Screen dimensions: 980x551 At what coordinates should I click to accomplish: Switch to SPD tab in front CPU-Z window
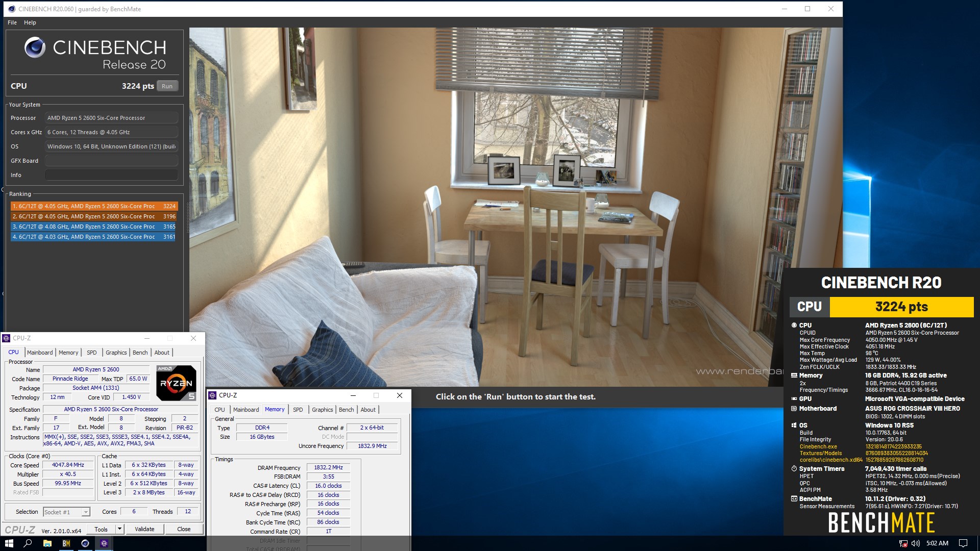point(298,410)
